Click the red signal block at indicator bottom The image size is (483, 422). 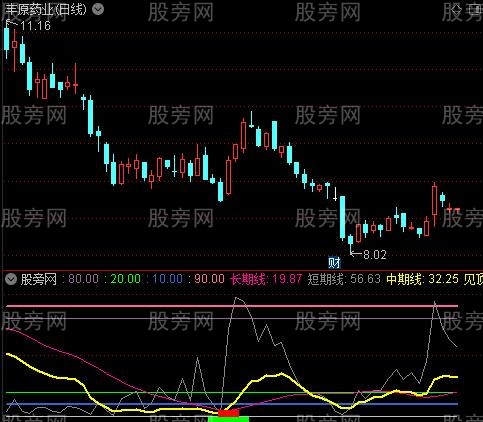click(229, 413)
